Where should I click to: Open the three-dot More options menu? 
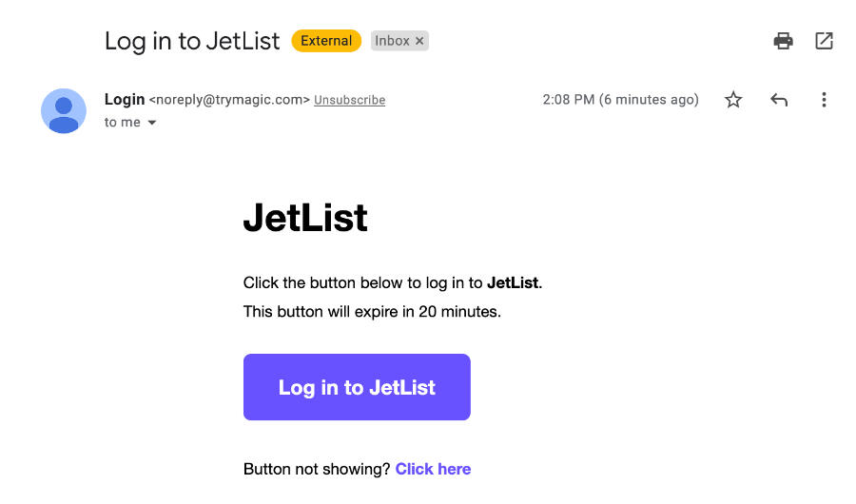[824, 100]
